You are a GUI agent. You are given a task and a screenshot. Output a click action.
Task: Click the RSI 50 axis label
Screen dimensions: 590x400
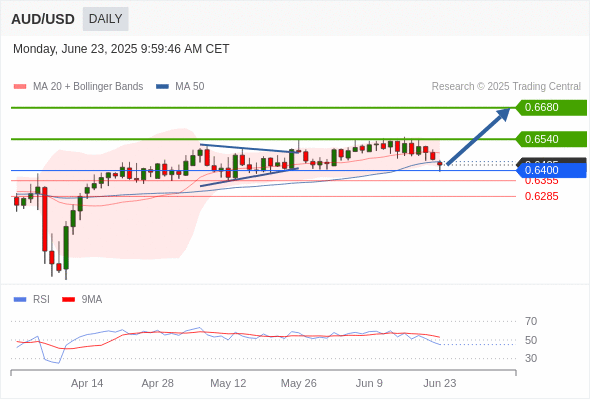click(x=531, y=340)
